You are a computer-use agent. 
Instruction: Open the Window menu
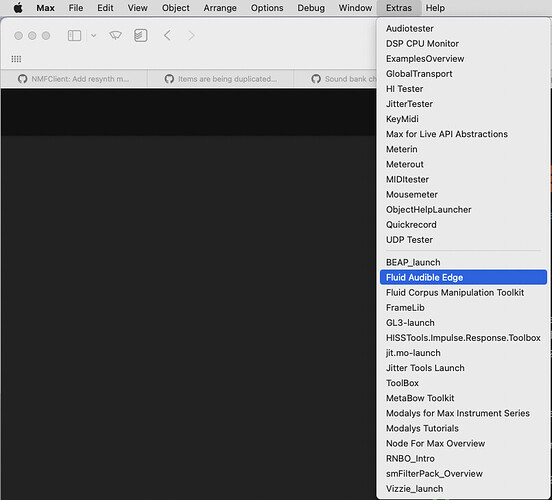pos(355,8)
